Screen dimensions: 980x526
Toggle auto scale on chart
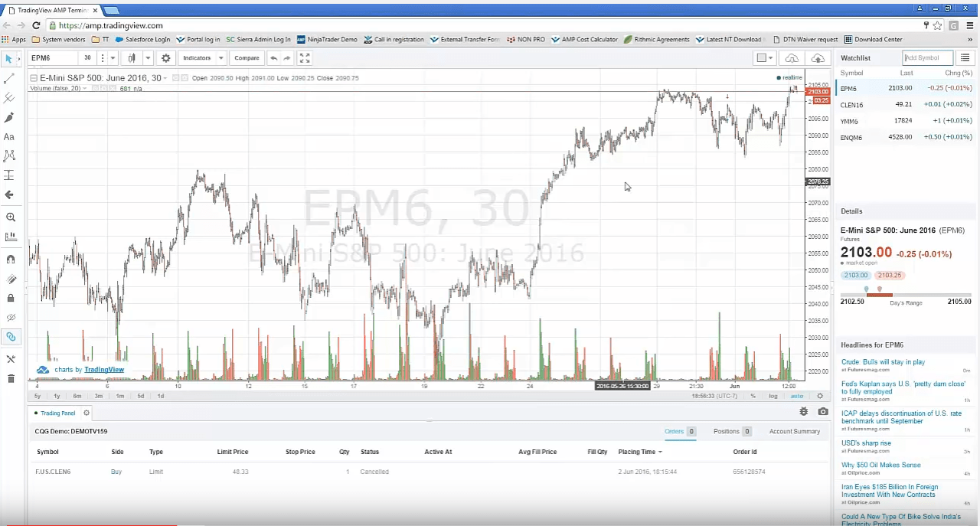796,396
